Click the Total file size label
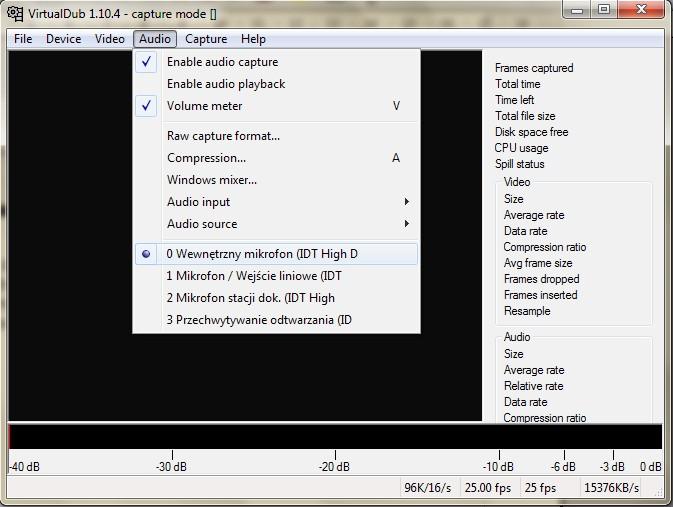Screen dimensions: 673x507 point(525,116)
